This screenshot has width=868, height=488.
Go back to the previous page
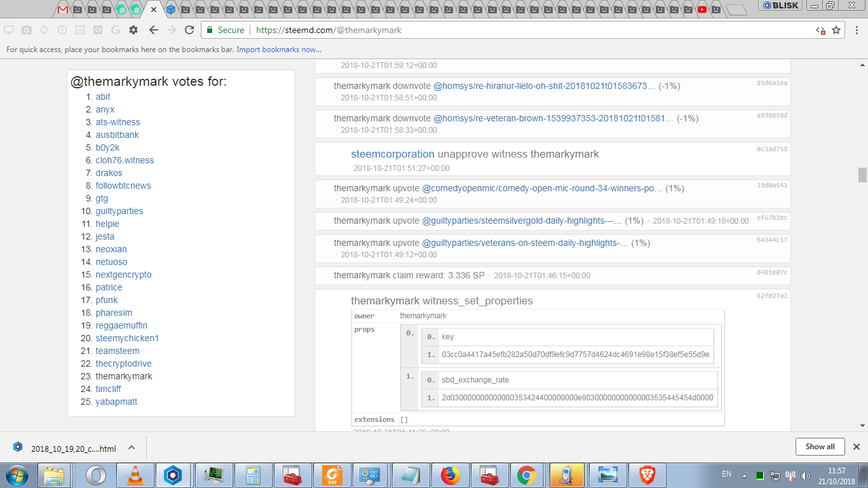click(x=153, y=30)
